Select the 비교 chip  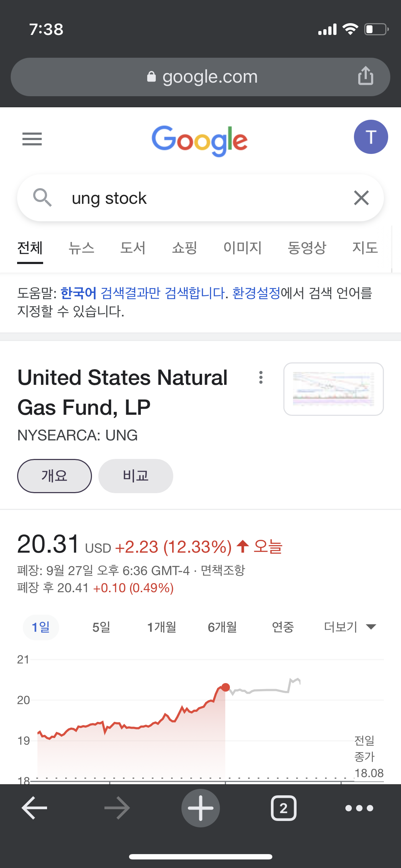[135, 476]
